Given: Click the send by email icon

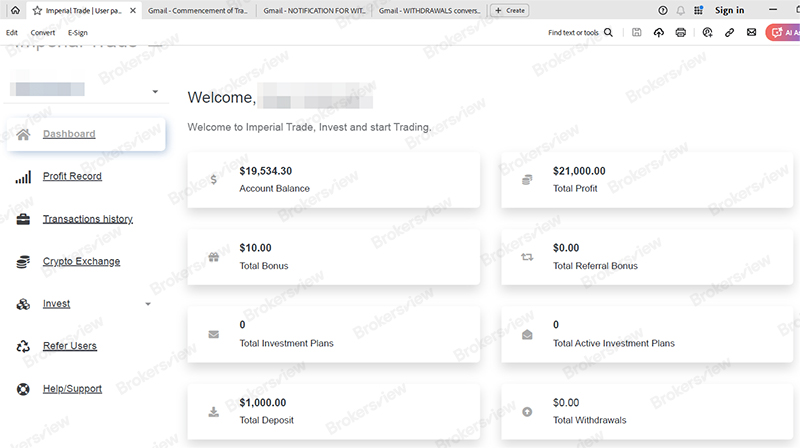Looking at the screenshot, I should (x=752, y=32).
